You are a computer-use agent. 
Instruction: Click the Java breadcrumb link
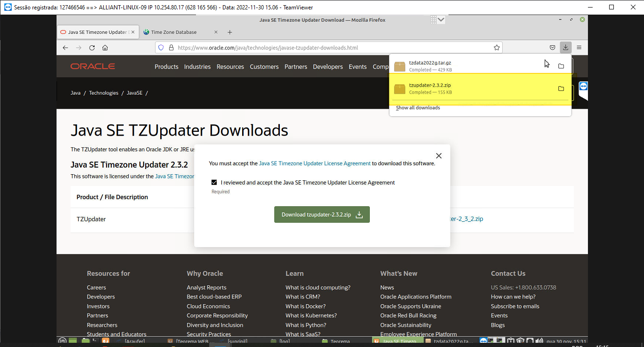tap(75, 93)
